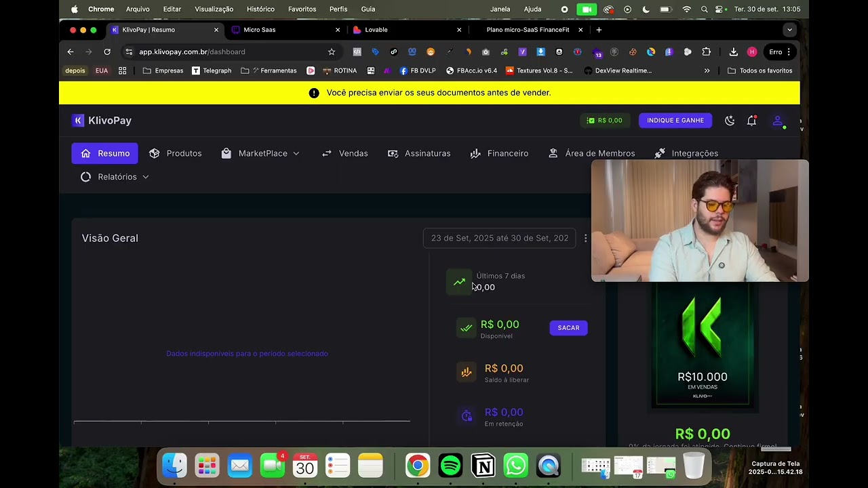Open the Arquivo menu
This screenshot has height=488, width=868.
(138, 9)
